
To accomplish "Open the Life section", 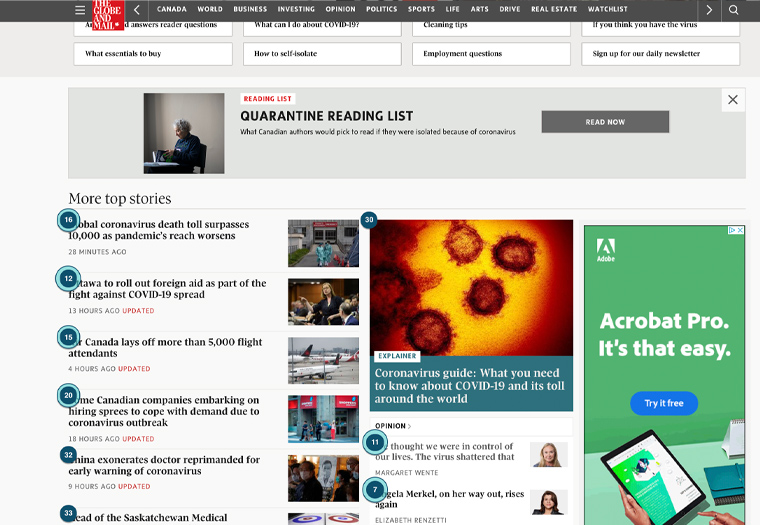I will (453, 9).
